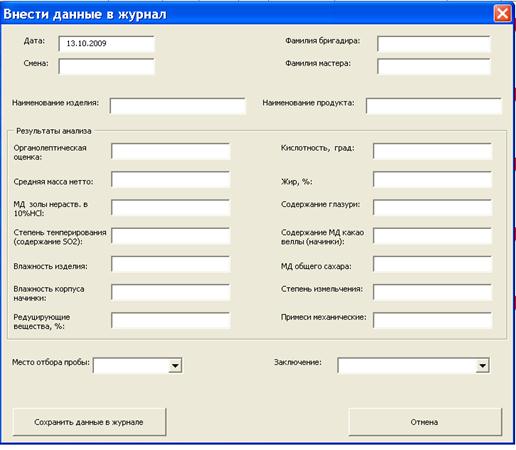
Task: Click the Наименование продукта field
Action: 434,106
